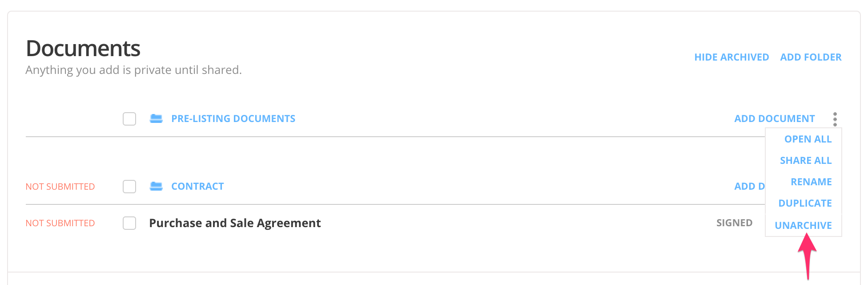Click the Add Folder link
Image resolution: width=868 pixels, height=285 pixels.
click(x=811, y=57)
